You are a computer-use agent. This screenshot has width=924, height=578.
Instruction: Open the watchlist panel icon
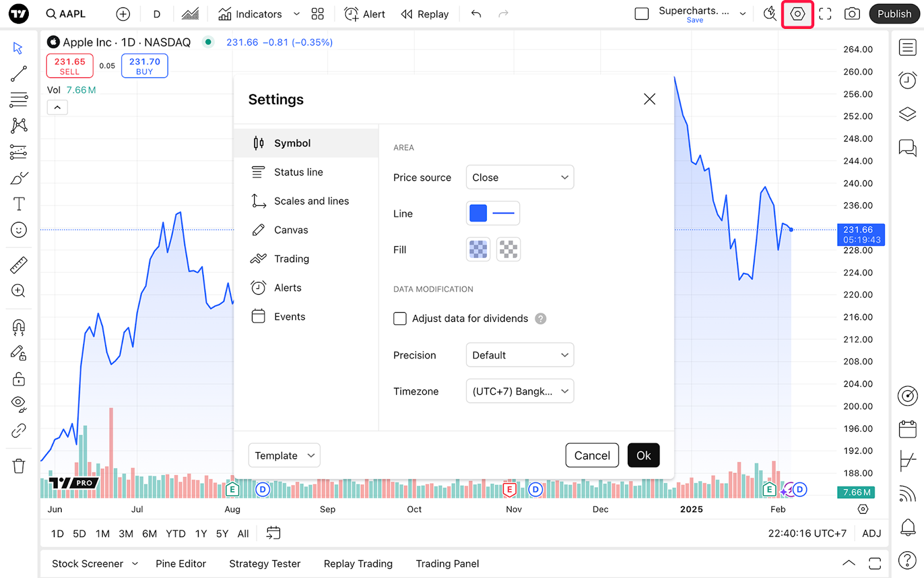[907, 47]
